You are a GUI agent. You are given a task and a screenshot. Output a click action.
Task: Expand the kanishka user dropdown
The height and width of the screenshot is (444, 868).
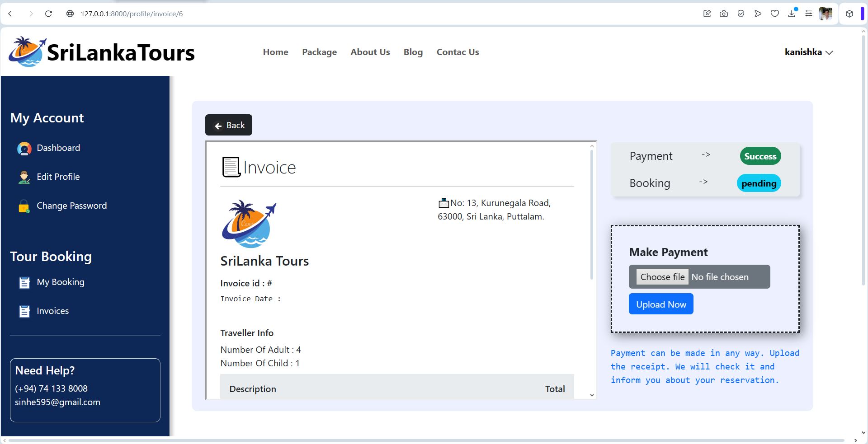pyautogui.click(x=809, y=52)
